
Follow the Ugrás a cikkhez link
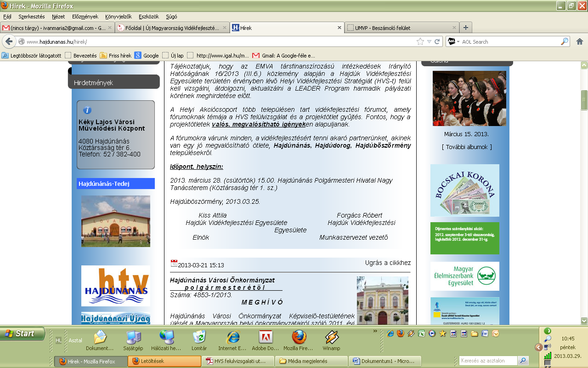tap(388, 263)
